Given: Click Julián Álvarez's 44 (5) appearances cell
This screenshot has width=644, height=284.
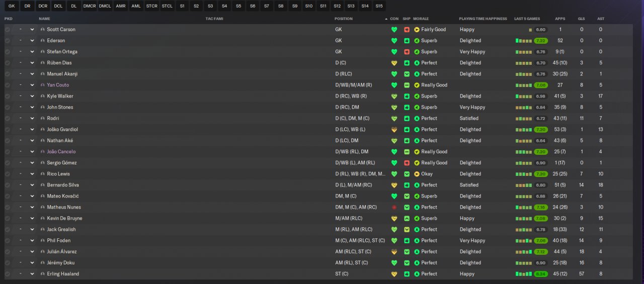Looking at the screenshot, I should click(x=560, y=252).
